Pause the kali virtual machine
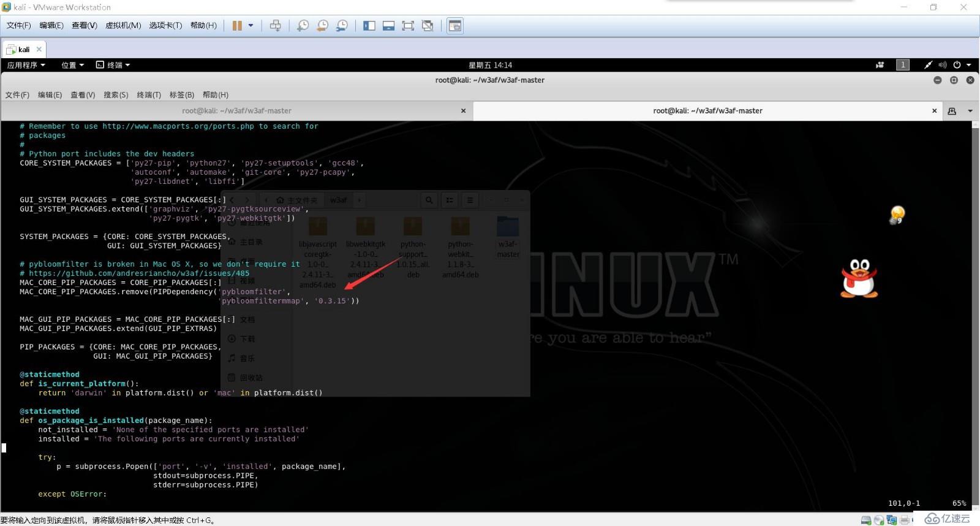 click(x=237, y=26)
